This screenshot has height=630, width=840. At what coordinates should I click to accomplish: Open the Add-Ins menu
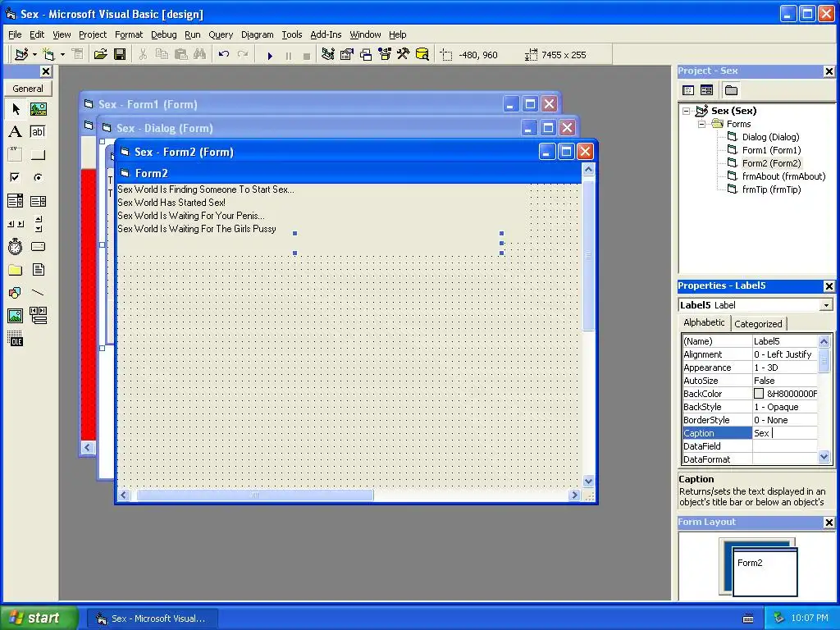[326, 34]
